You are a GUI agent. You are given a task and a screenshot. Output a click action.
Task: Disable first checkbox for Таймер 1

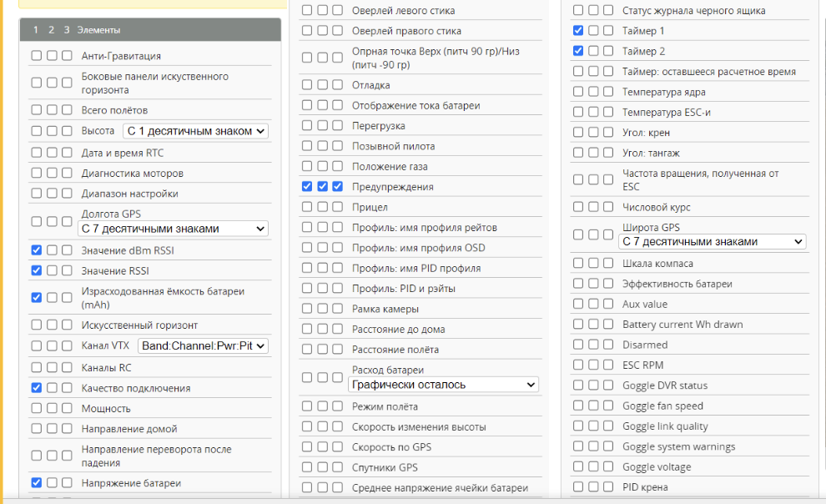tap(578, 31)
